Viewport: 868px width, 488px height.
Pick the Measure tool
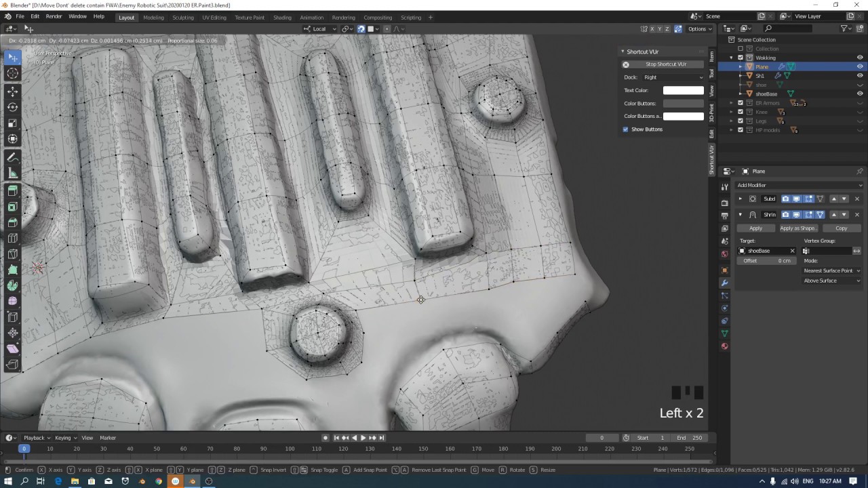[x=13, y=174]
